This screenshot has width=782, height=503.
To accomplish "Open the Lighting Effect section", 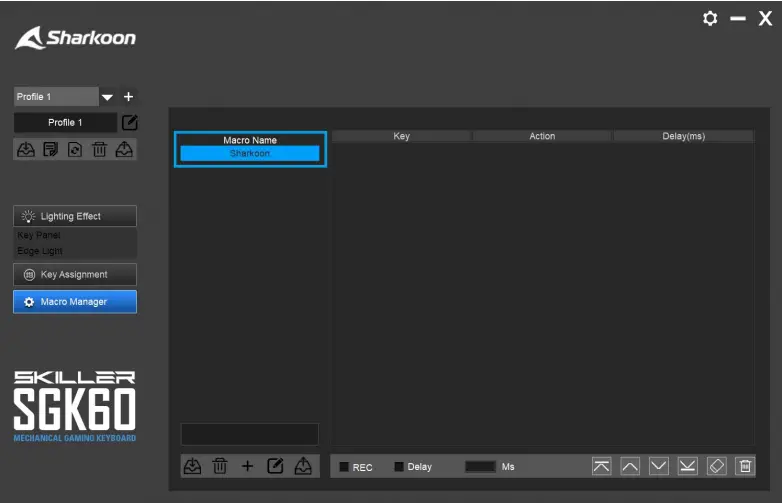I will (x=75, y=216).
